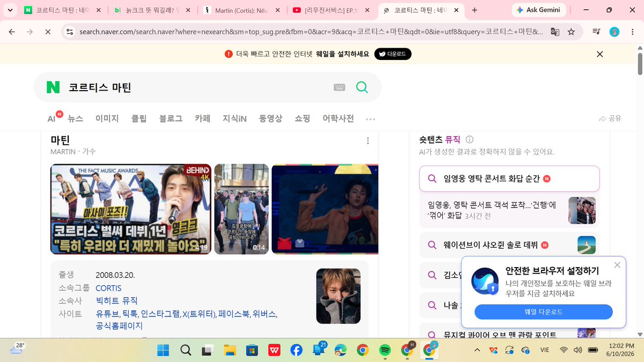
Task: Switch to the 이미지 search tab
Action: point(107,119)
